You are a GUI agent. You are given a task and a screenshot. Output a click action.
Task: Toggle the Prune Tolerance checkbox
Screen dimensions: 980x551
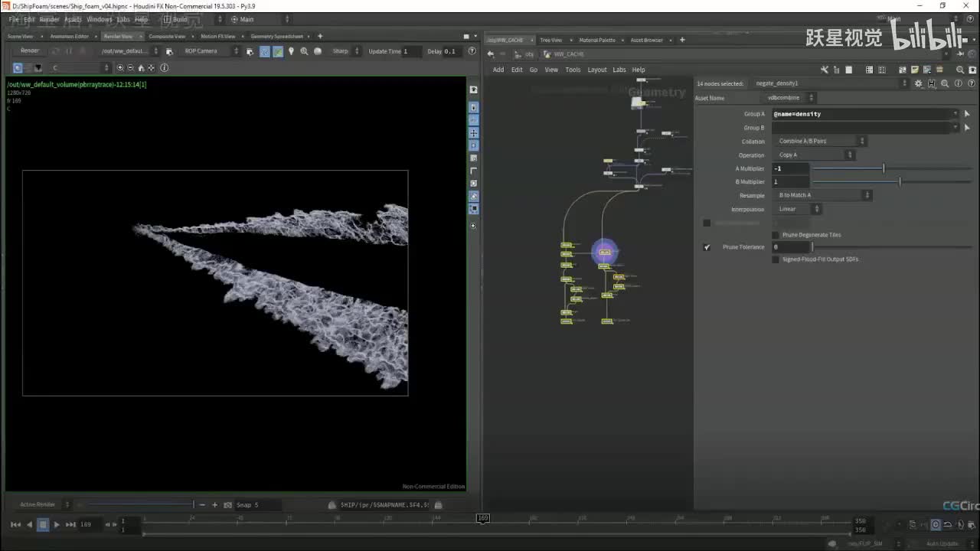click(707, 247)
